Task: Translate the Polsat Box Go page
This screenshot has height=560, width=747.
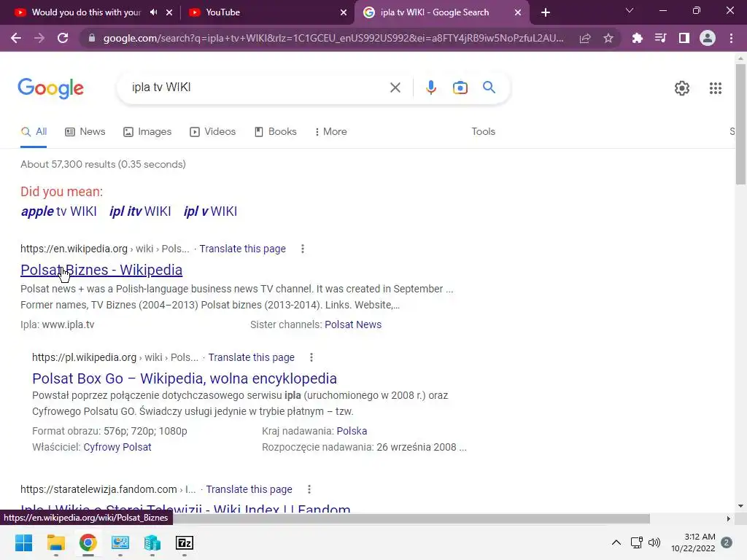Action: (251, 357)
